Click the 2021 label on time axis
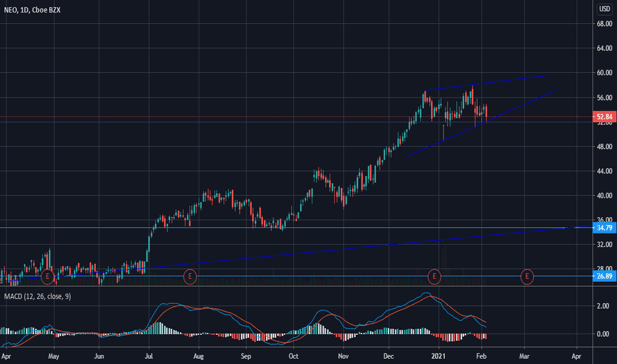This screenshot has height=364, width=617. coord(438,356)
